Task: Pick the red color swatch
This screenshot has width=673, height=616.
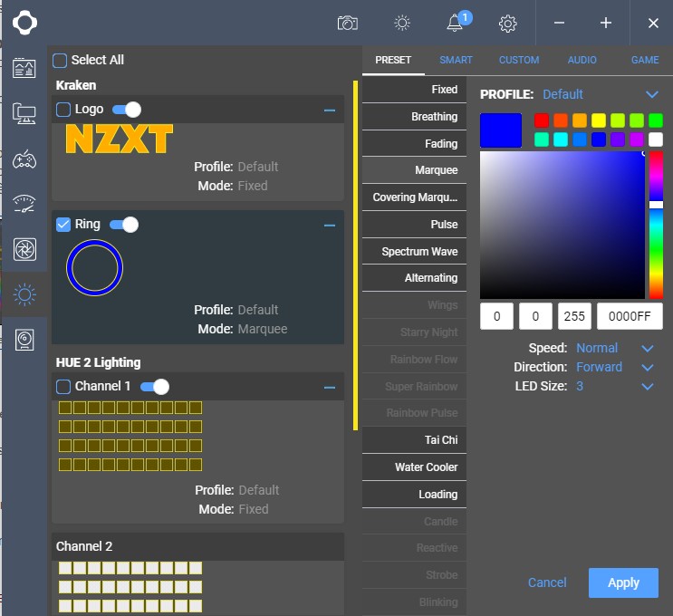Action: (541, 120)
